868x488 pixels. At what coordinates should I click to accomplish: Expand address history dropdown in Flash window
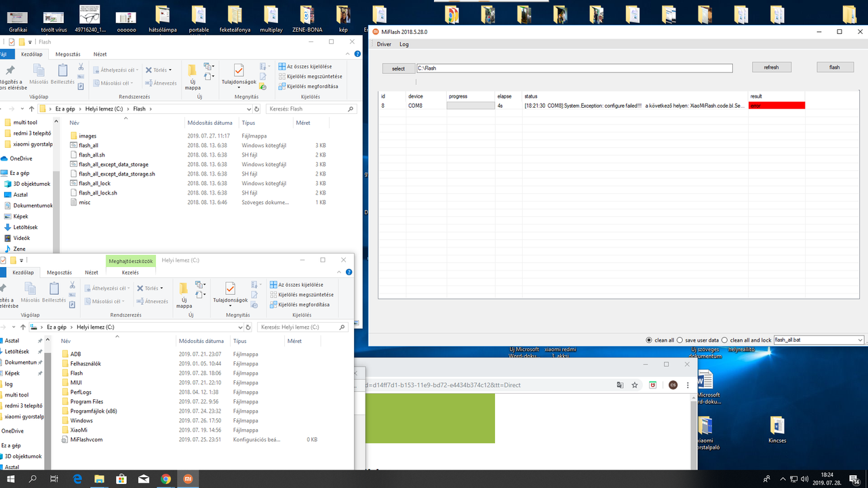(248, 108)
